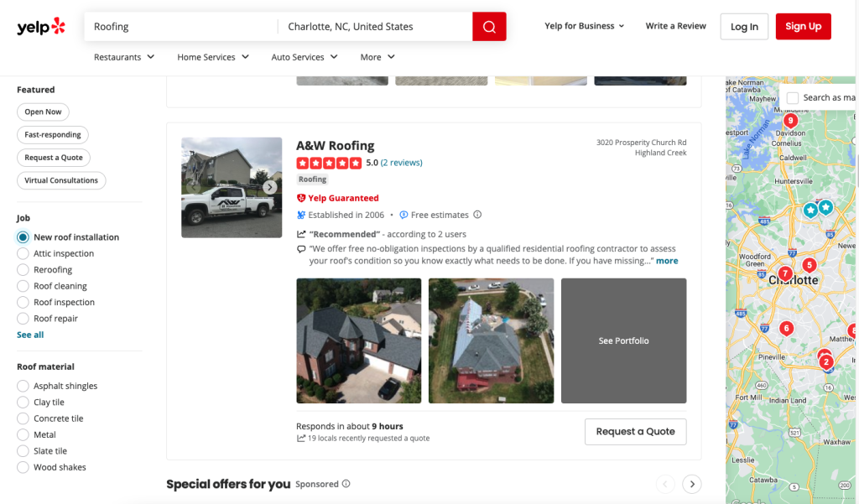Filter by Open Now
Screen dimensions: 859x504
(43, 112)
